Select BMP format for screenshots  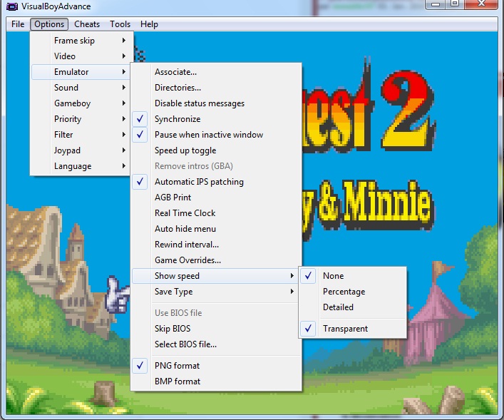pyautogui.click(x=216, y=381)
